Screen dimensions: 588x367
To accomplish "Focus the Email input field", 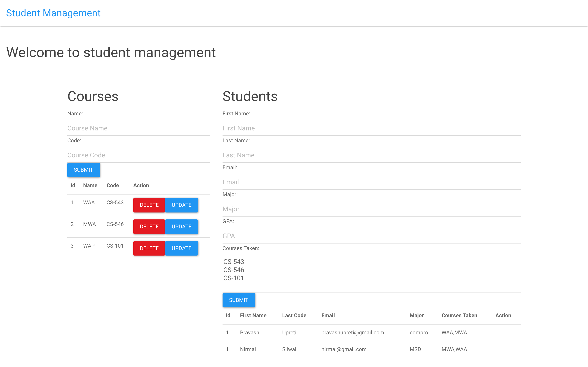I will click(x=371, y=182).
